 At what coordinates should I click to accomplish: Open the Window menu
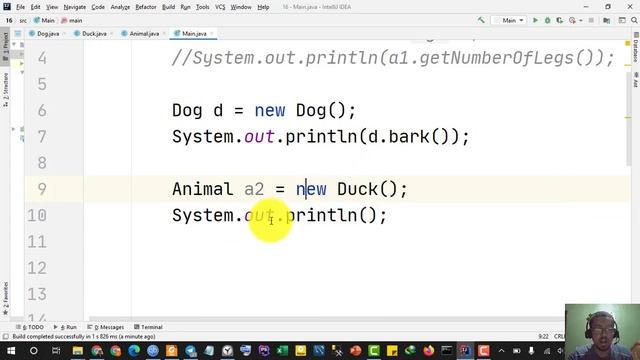point(241,7)
